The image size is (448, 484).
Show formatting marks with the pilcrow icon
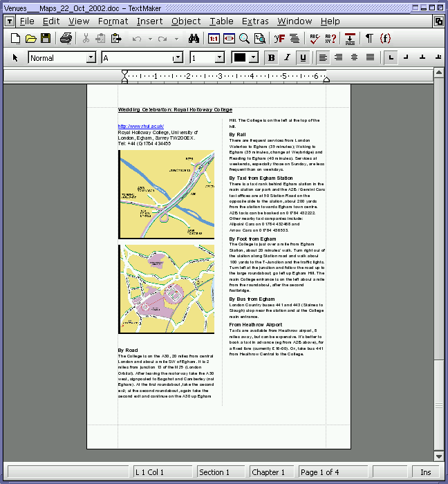tap(369, 38)
